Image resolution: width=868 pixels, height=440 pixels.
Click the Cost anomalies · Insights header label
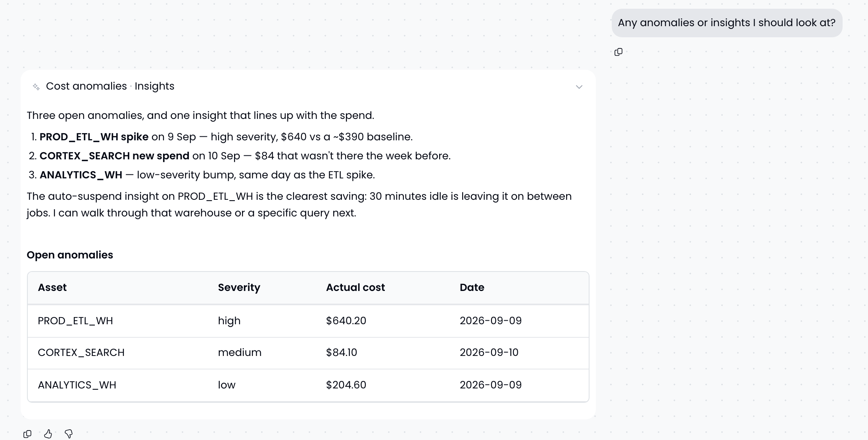(110, 86)
